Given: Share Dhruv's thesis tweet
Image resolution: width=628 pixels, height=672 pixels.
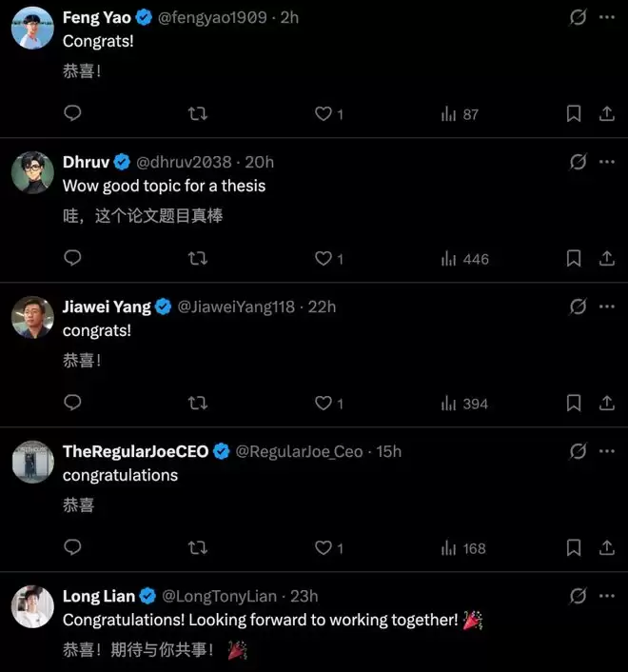Looking at the screenshot, I should click(x=606, y=258).
